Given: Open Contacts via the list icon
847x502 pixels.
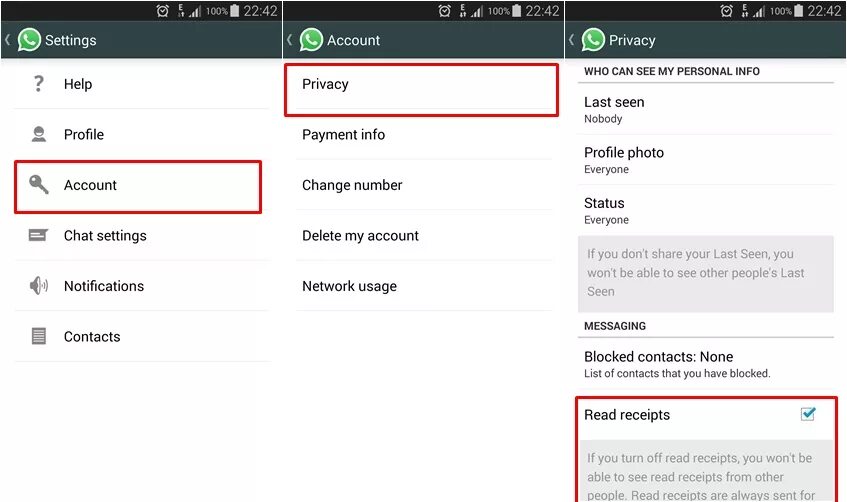Looking at the screenshot, I should [38, 336].
